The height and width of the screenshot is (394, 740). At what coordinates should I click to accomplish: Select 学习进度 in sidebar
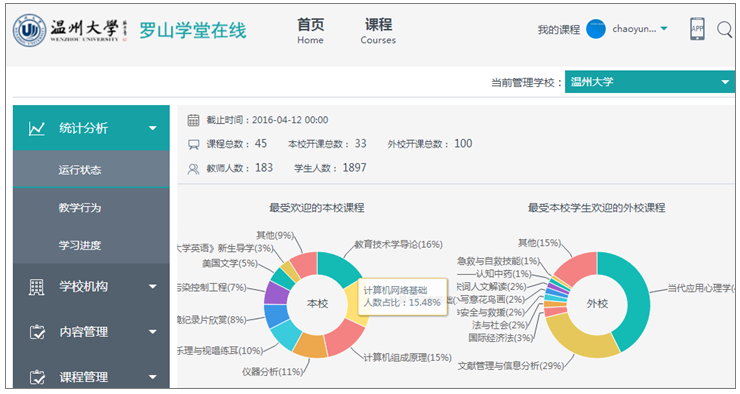[x=91, y=245]
